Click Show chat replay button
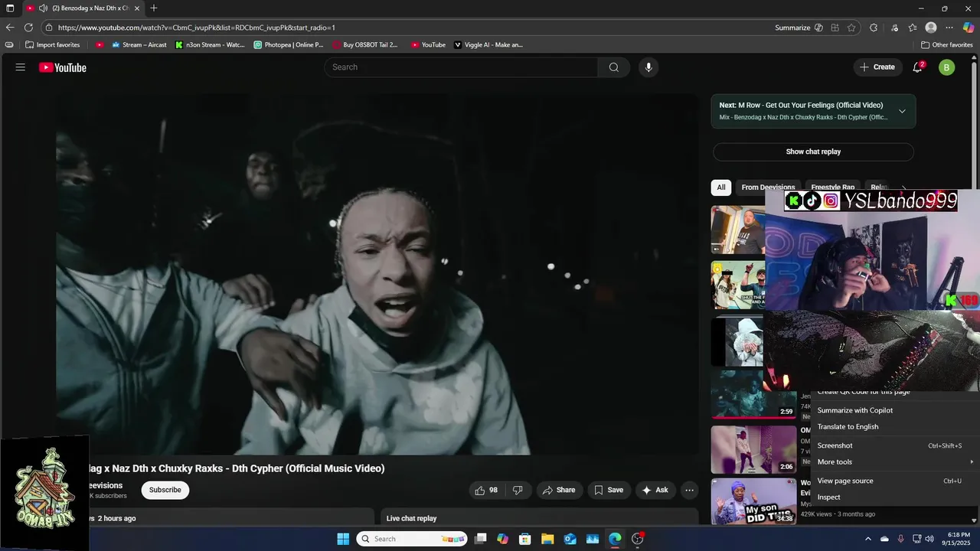Screen dimensions: 980x551 coord(813,152)
